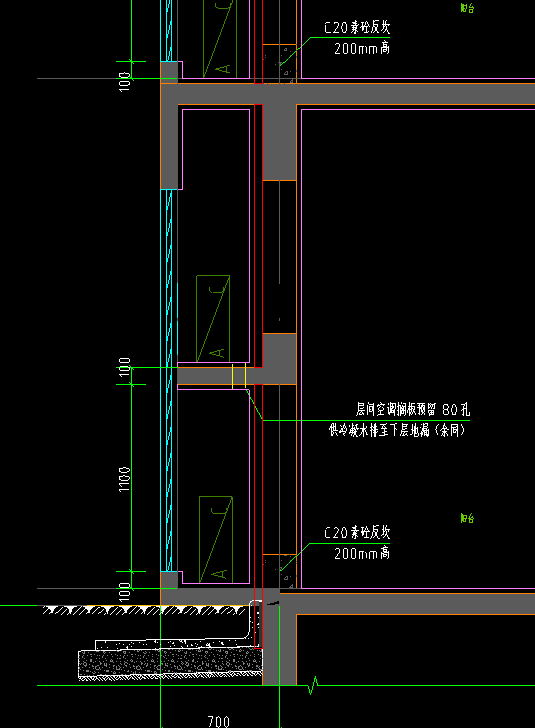535x728 pixels.
Task: Click the green "阳台" room label near the lower C20 note
Action: [467, 518]
